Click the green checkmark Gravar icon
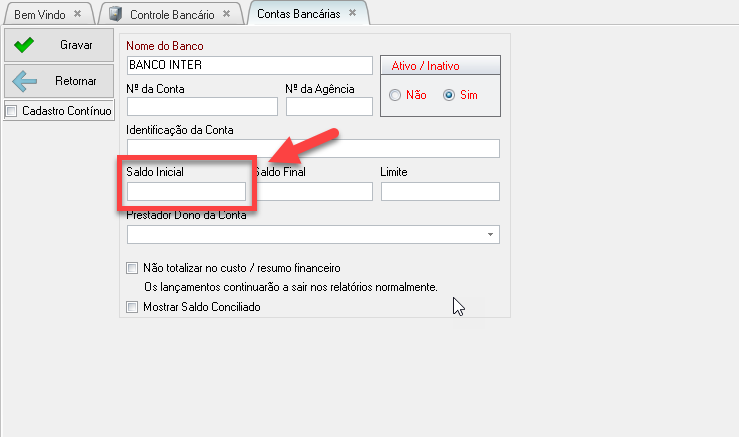 [x=24, y=45]
